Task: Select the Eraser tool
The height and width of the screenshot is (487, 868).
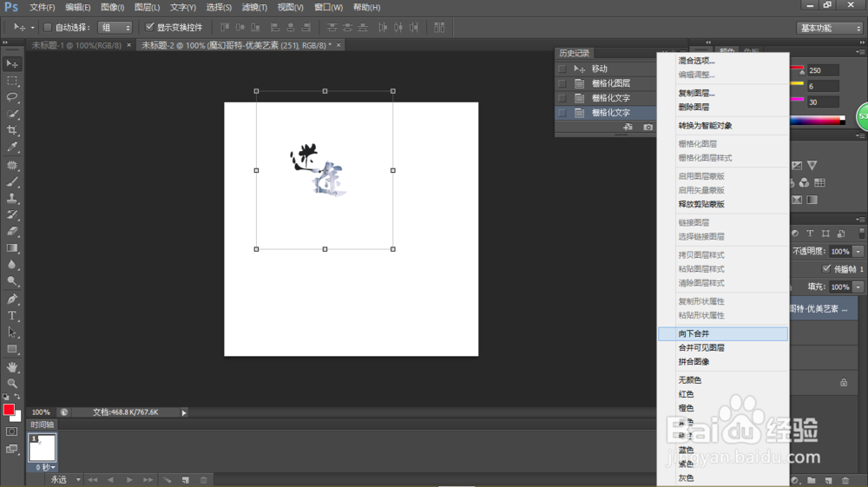Action: click(12, 231)
